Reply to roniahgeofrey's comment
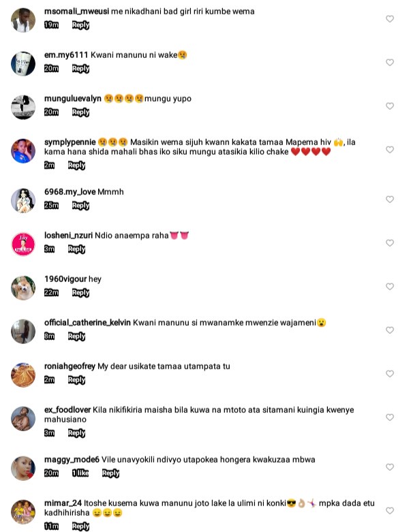The height and width of the screenshot is (532, 409). (x=76, y=380)
